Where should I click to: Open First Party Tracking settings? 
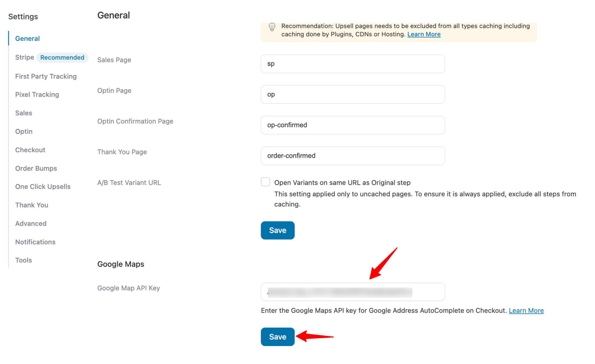coord(46,76)
